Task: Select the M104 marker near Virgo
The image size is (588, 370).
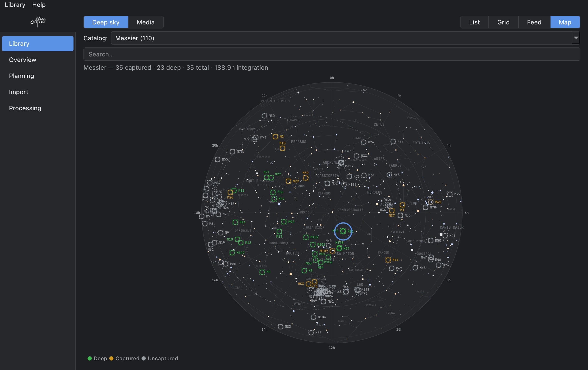Action: coord(313,317)
